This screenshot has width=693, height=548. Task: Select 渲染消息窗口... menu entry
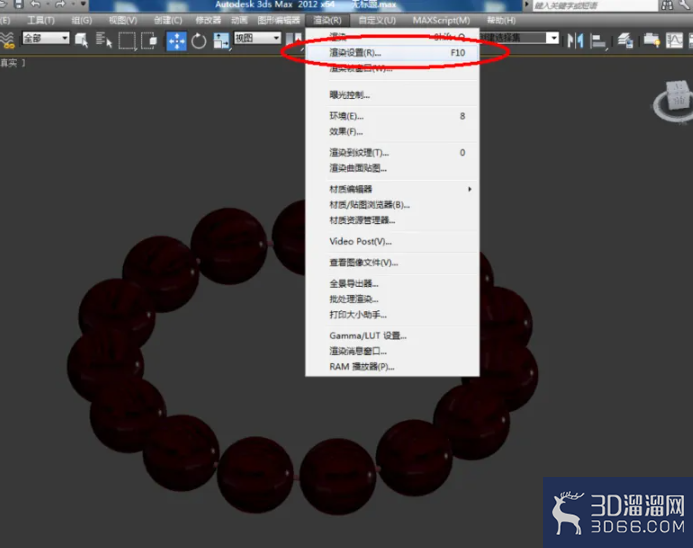click(x=392, y=351)
